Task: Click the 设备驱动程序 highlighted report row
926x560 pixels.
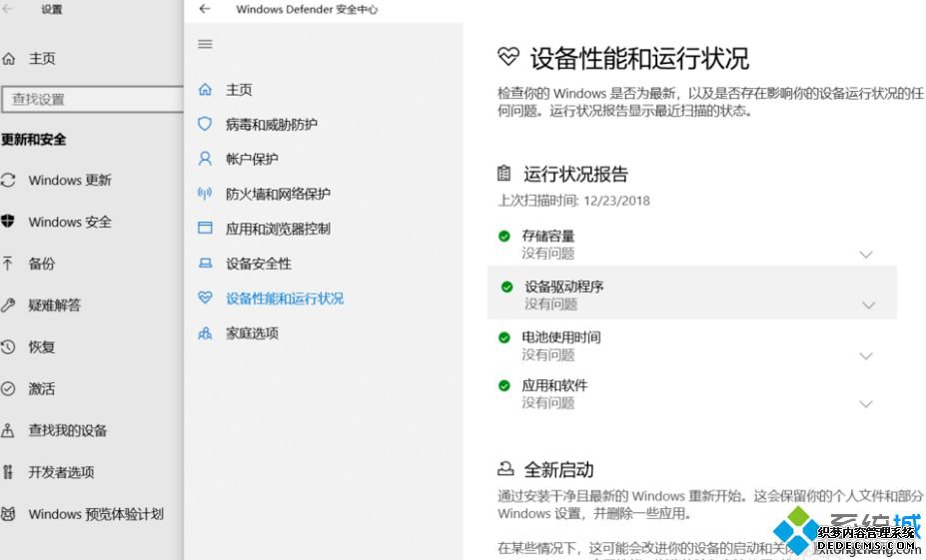Action: 692,292
